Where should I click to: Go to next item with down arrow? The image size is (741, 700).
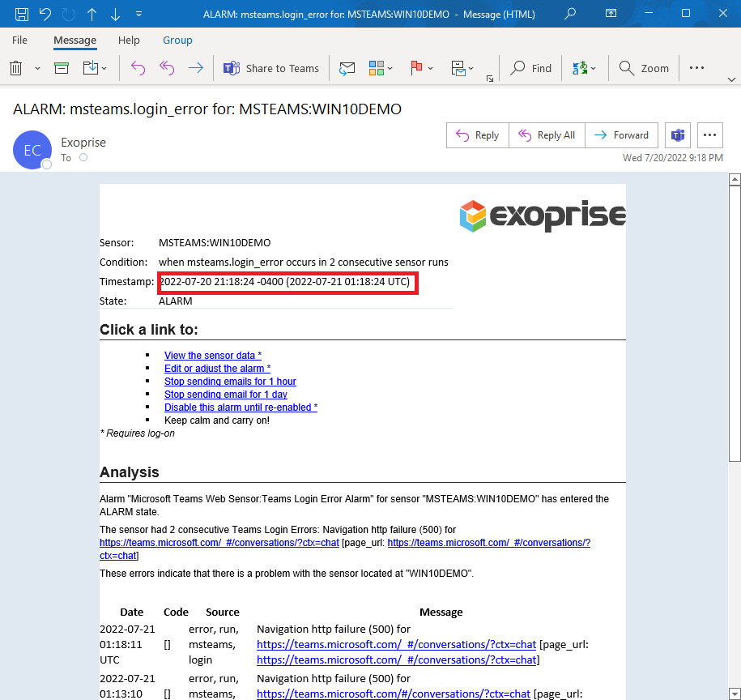click(115, 15)
